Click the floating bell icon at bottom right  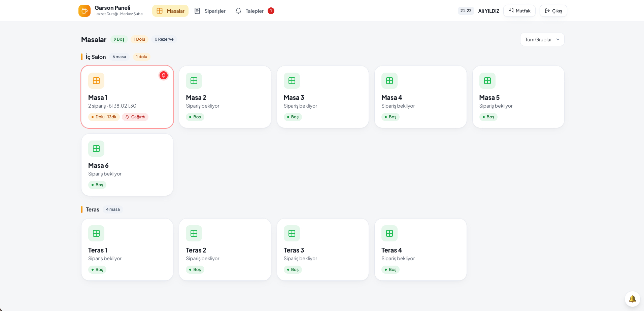(x=632, y=299)
